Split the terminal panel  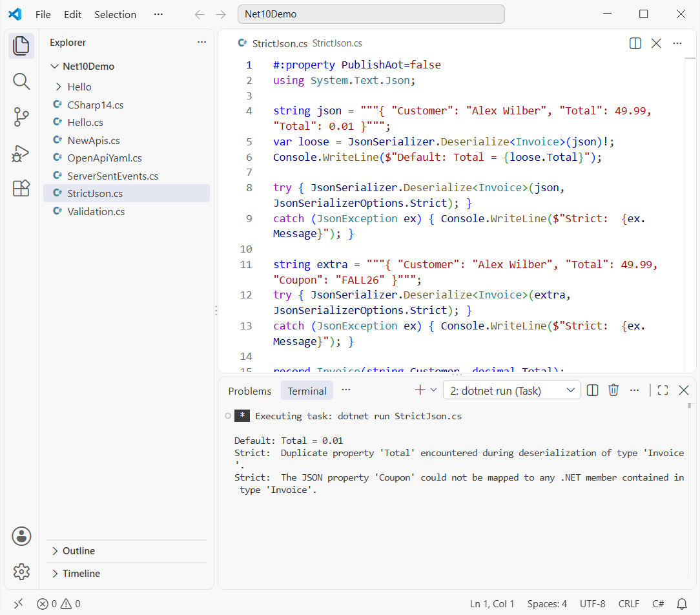tap(592, 390)
